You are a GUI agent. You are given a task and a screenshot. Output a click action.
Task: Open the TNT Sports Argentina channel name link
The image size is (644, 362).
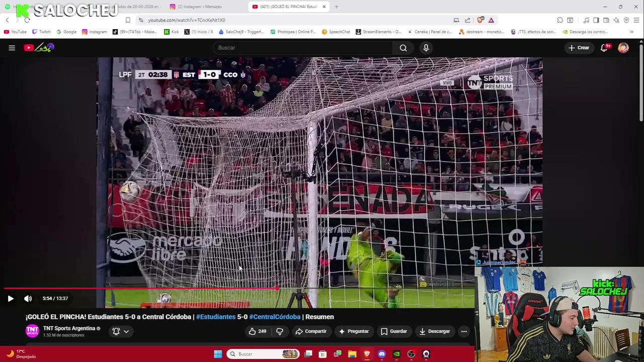click(x=69, y=328)
